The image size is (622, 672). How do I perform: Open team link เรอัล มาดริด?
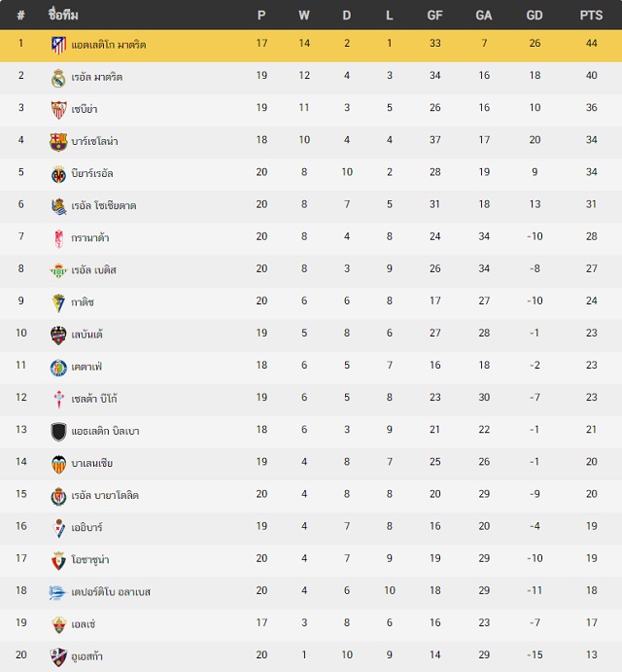pos(97,77)
